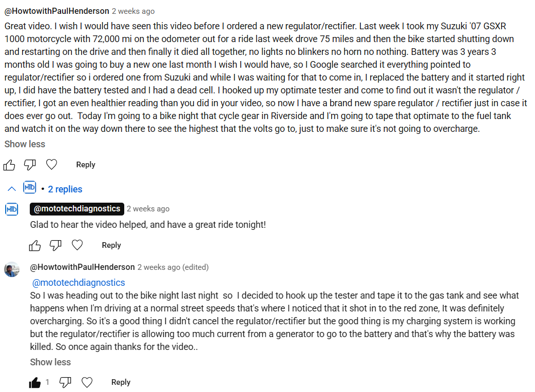
Task: Show less of the top comment
Action: [25, 144]
